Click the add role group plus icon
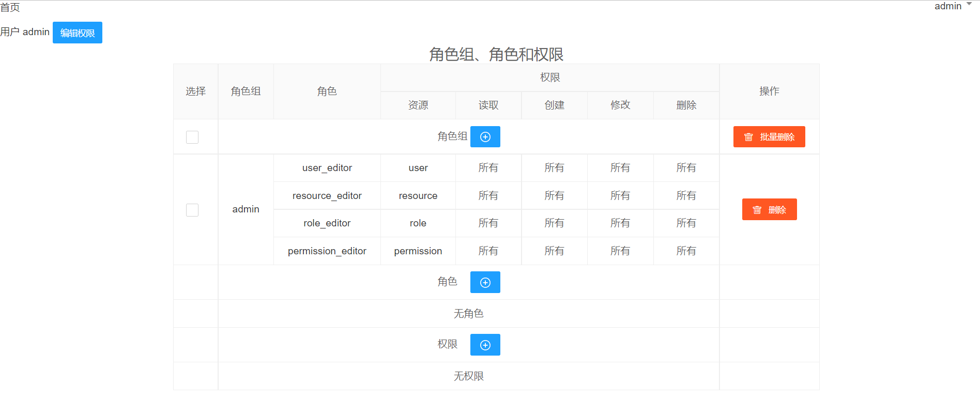The image size is (980, 399). point(485,137)
